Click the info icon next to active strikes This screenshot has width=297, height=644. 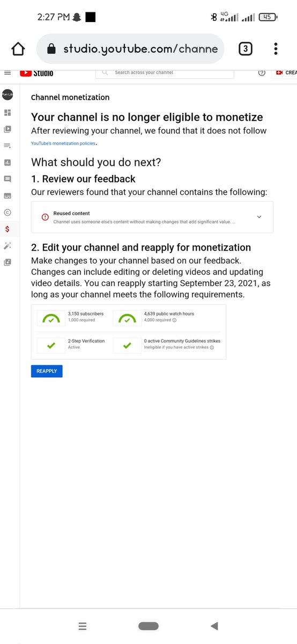pyautogui.click(x=212, y=348)
